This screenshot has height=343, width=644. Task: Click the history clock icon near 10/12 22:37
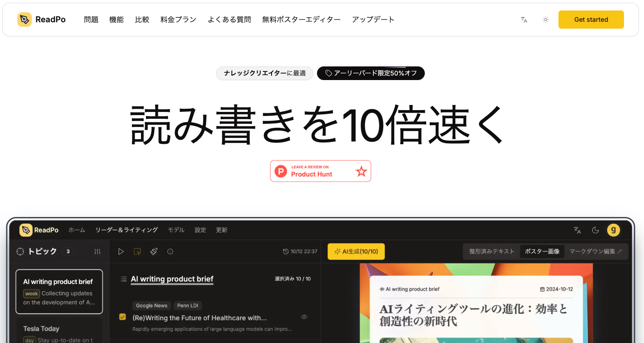[x=286, y=252]
